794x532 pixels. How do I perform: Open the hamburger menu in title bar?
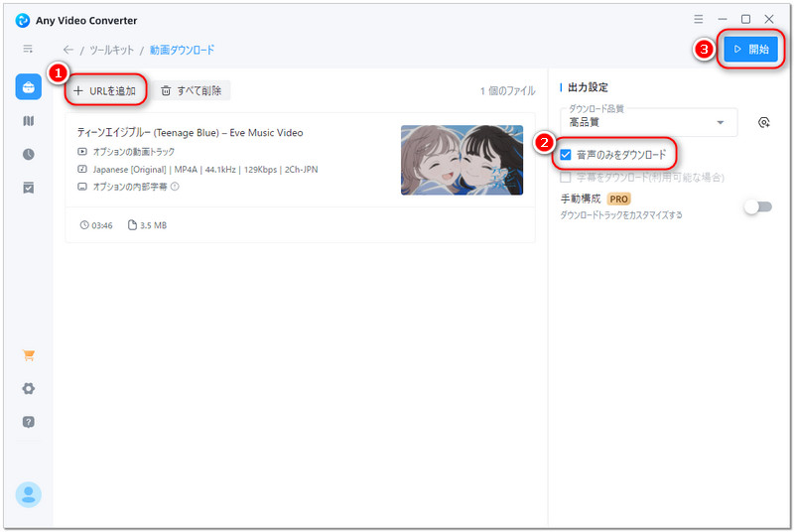[699, 19]
